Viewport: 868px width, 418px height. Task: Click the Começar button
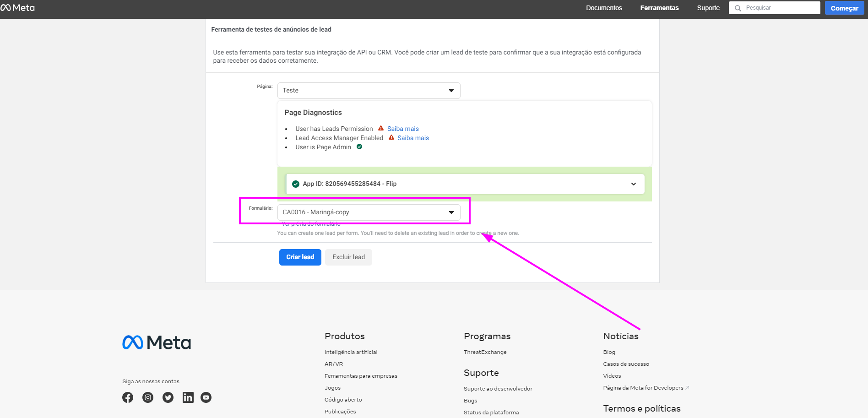pos(844,8)
